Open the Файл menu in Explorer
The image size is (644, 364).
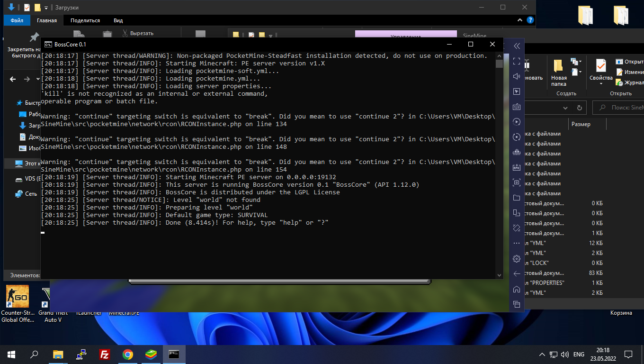(17, 20)
